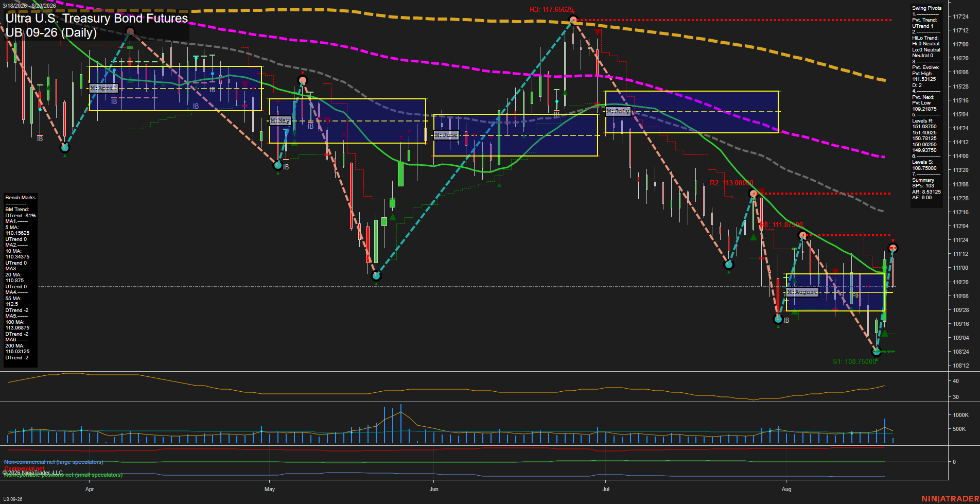Select the R1: 111.87500 resistance label

coord(782,225)
